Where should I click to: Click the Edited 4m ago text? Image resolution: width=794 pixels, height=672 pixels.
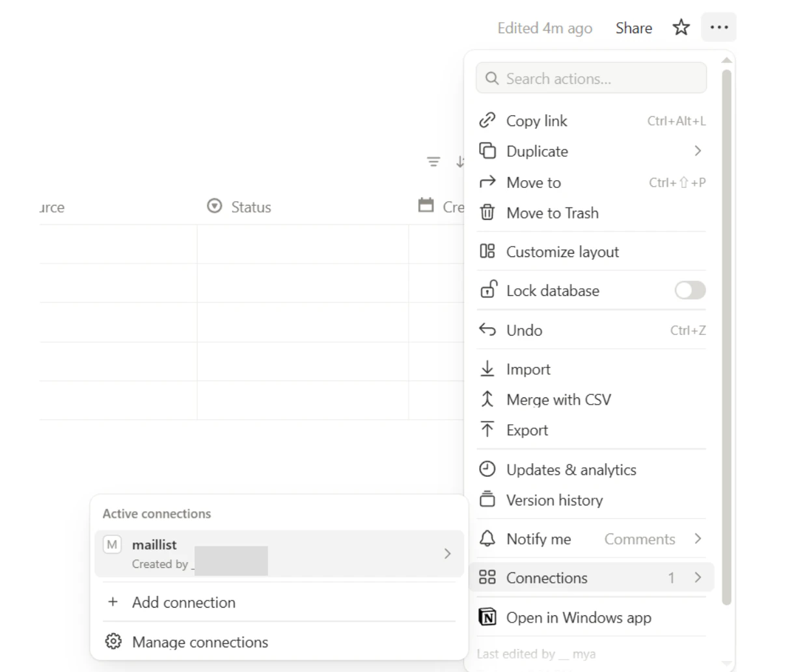[545, 28]
